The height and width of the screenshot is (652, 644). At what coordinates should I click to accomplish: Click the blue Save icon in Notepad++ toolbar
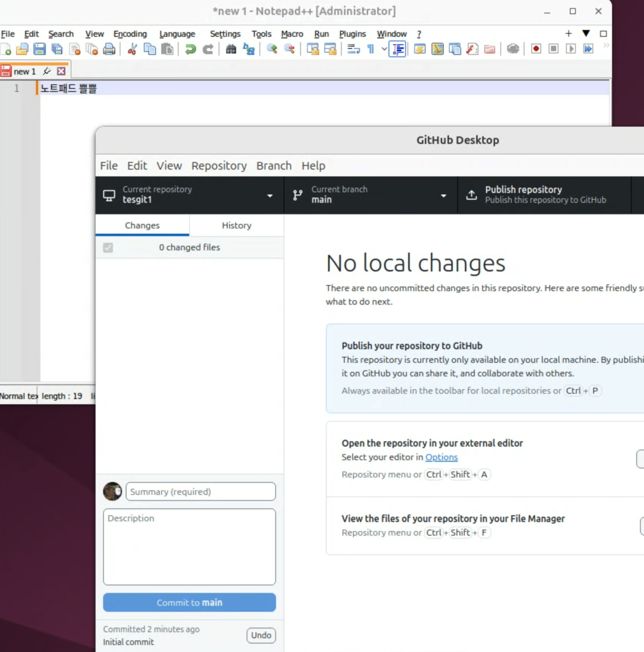pyautogui.click(x=39, y=49)
